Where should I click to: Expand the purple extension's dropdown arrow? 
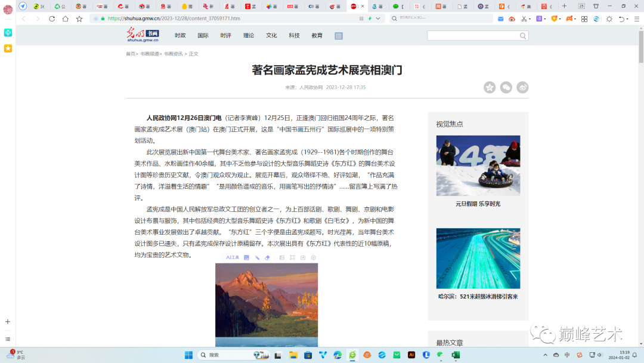(546, 19)
